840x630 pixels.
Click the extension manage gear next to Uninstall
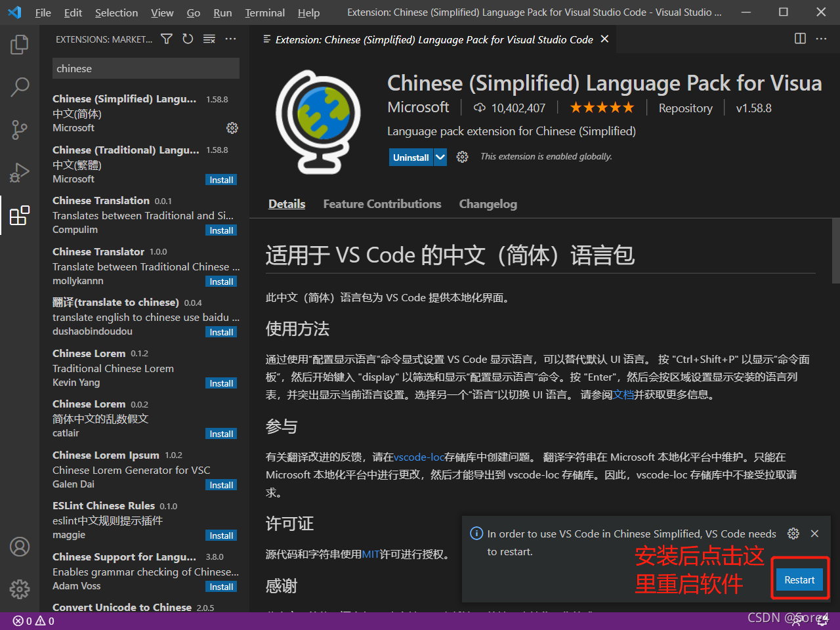(x=462, y=157)
